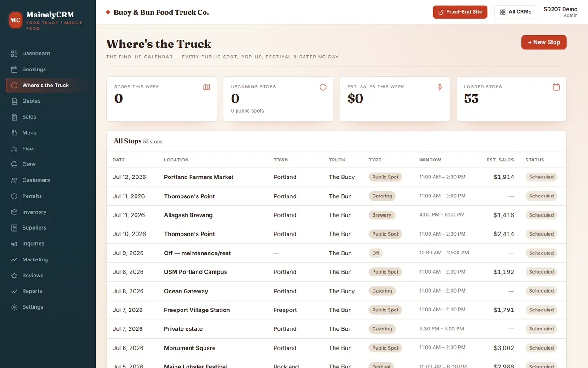Screen dimensions: 588x368
Task: Click the Where's the Truck circle icon
Action: coord(14,85)
